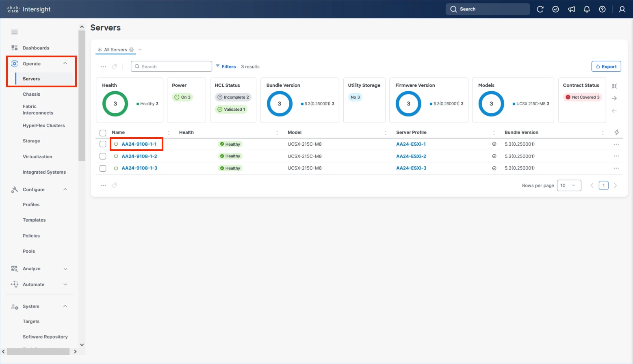Viewport: 633px width, 364px height.
Task: Click the sidebar horizontal scrollbar
Action: point(39,351)
